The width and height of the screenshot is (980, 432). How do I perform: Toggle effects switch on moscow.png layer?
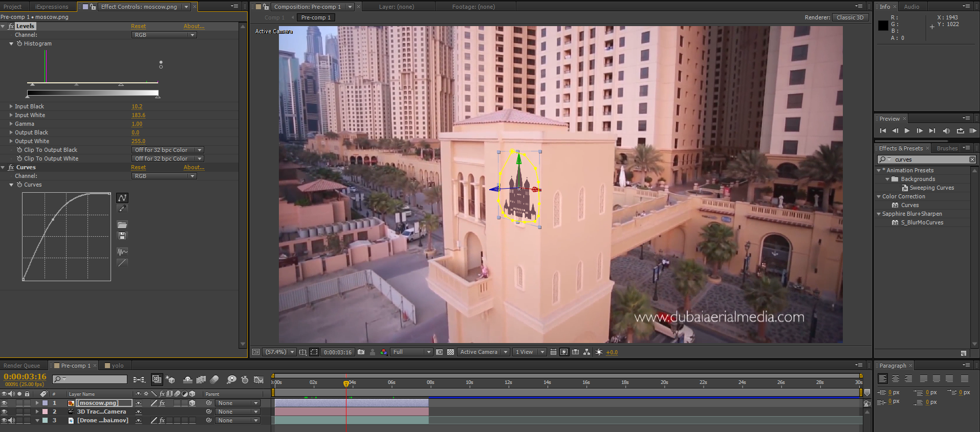(x=162, y=403)
